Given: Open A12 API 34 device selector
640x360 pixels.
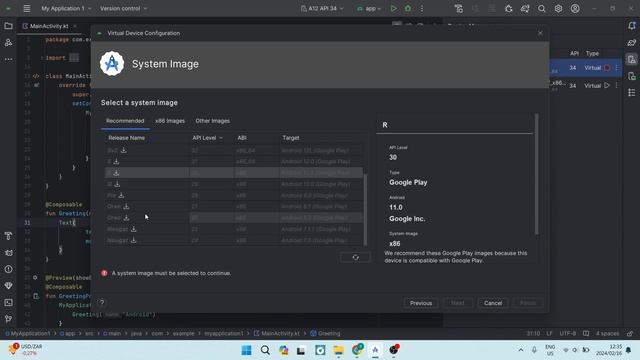Looking at the screenshot, I should (322, 8).
